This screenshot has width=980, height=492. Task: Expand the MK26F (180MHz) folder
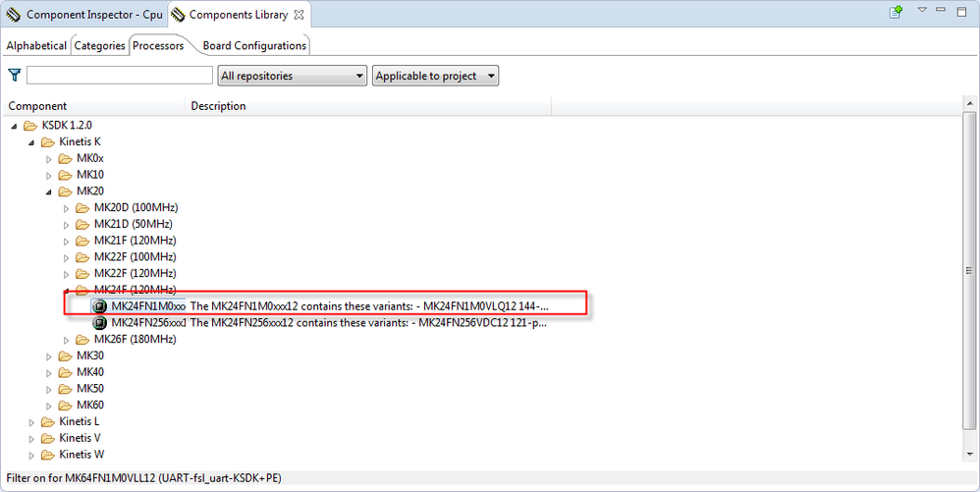(66, 340)
